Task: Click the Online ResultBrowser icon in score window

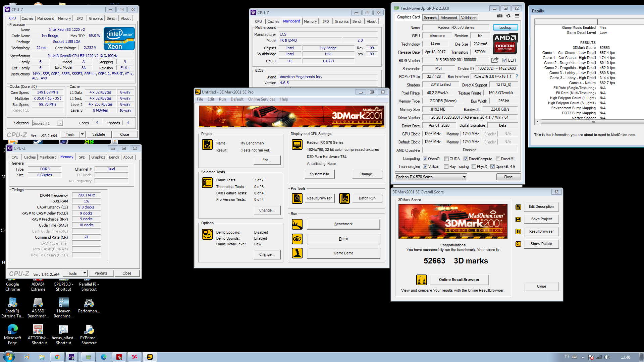Action: click(x=422, y=280)
